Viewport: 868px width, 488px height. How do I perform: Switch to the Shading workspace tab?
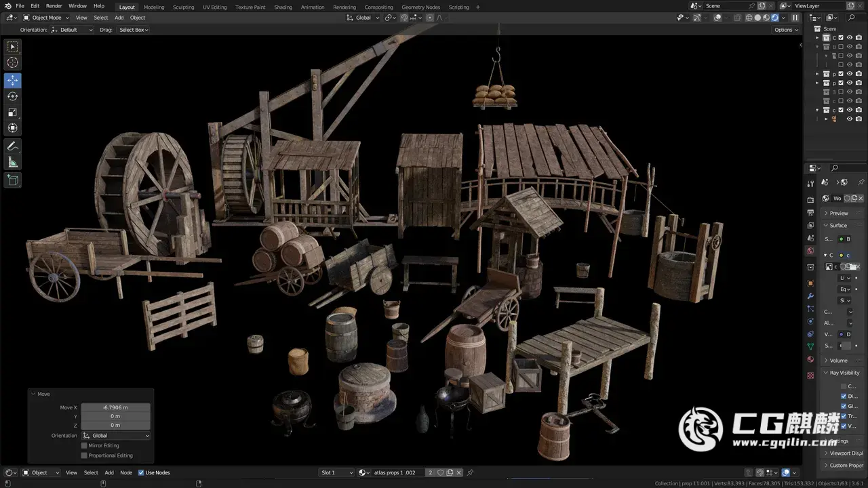(x=283, y=7)
